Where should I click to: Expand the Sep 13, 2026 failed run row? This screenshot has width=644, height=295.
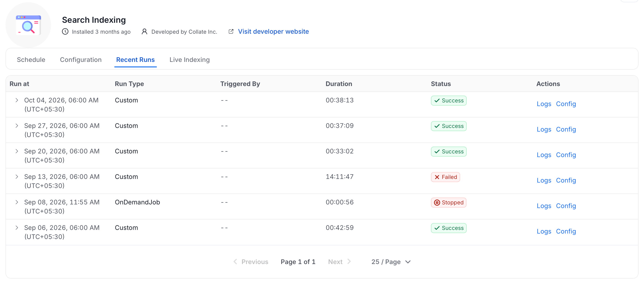coord(17,177)
